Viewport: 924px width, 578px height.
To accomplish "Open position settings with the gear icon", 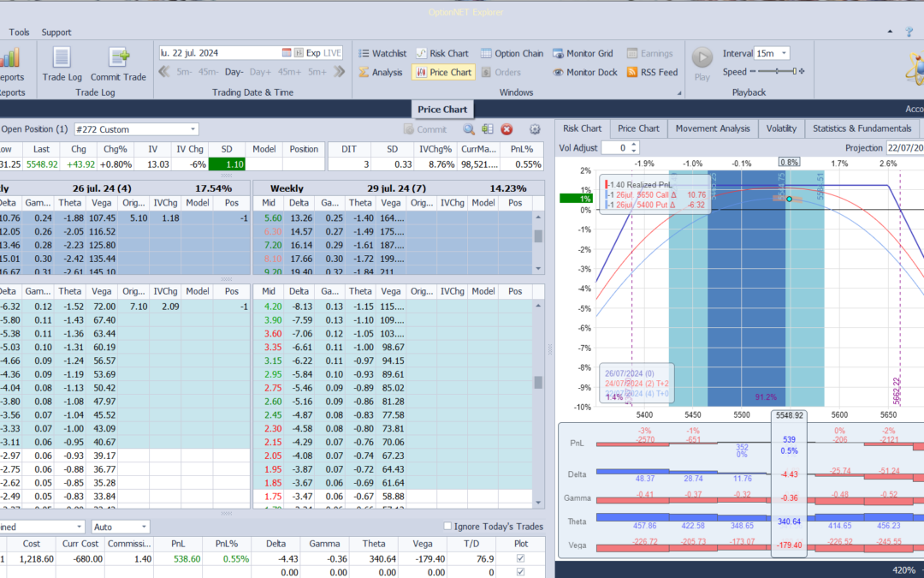I will coord(535,129).
